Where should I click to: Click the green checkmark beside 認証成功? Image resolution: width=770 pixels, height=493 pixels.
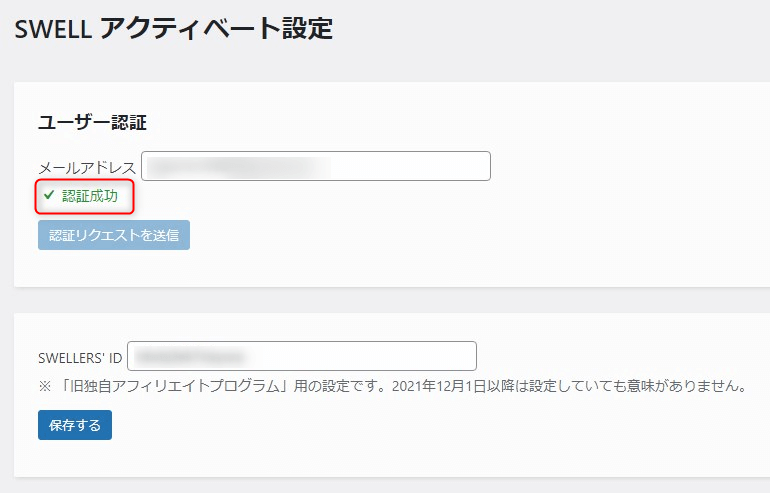click(x=49, y=195)
